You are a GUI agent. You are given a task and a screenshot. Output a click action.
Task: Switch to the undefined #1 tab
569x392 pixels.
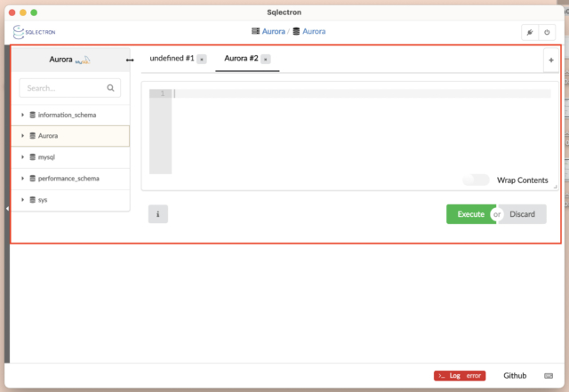click(x=172, y=59)
